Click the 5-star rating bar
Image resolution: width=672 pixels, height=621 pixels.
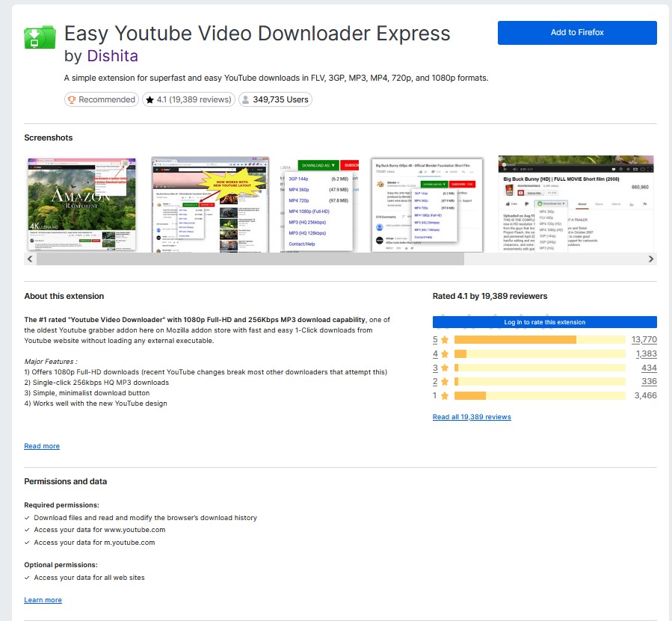pos(540,340)
